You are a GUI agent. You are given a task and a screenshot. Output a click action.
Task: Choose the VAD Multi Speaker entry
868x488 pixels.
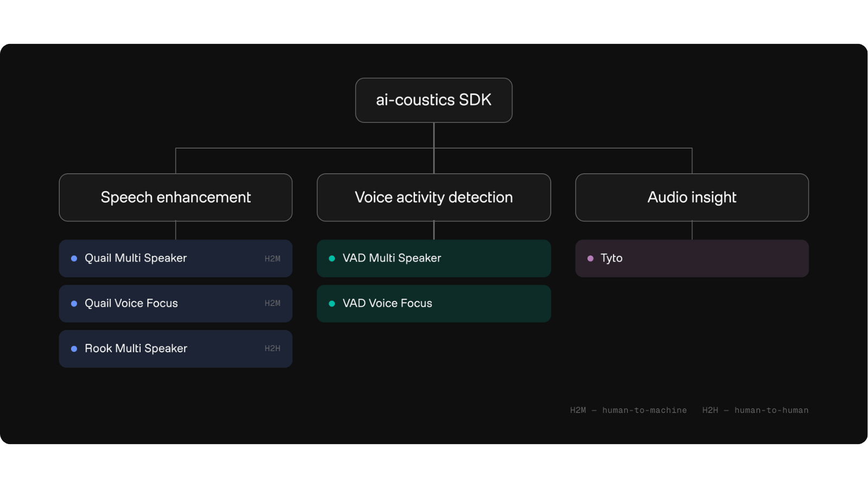(x=434, y=259)
